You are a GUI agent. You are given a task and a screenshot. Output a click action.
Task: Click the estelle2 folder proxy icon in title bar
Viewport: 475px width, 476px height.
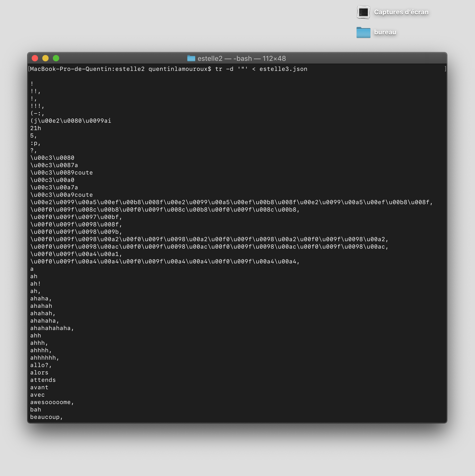[x=191, y=58]
